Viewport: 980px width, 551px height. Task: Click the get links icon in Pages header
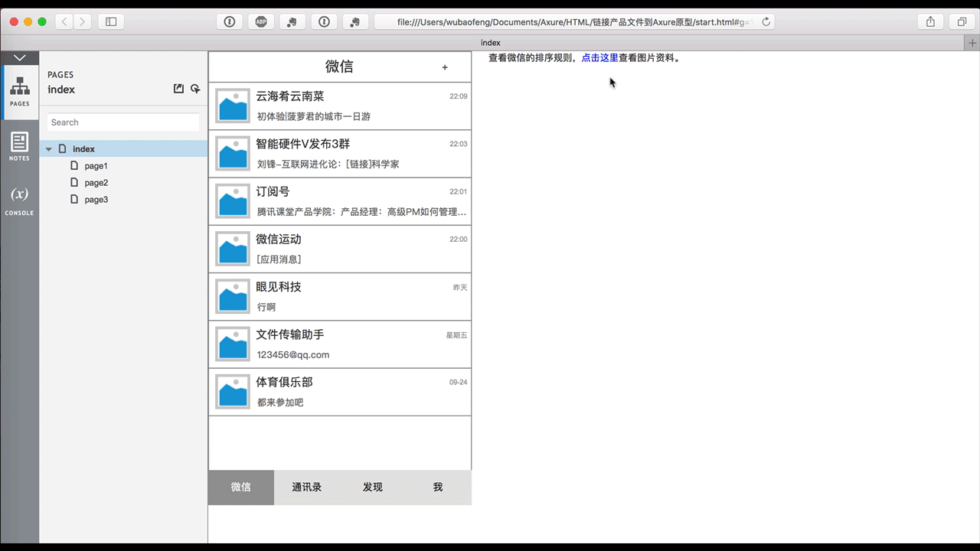195,89
